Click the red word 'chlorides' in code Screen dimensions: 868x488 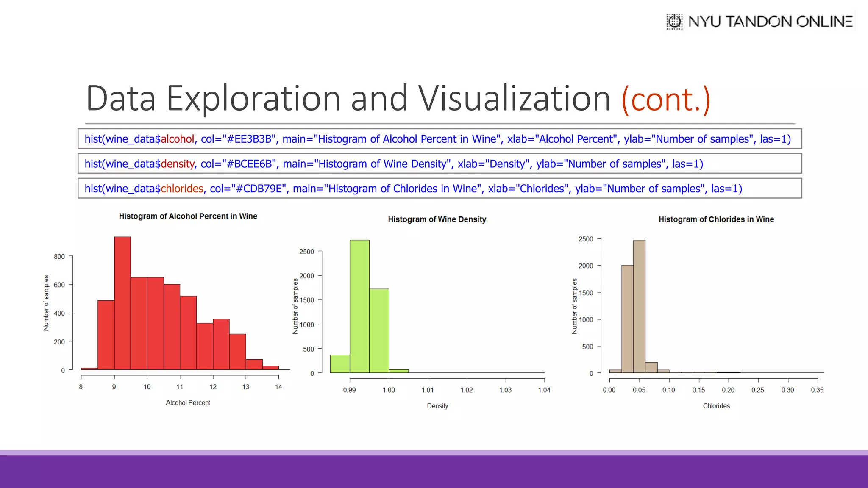pyautogui.click(x=182, y=189)
